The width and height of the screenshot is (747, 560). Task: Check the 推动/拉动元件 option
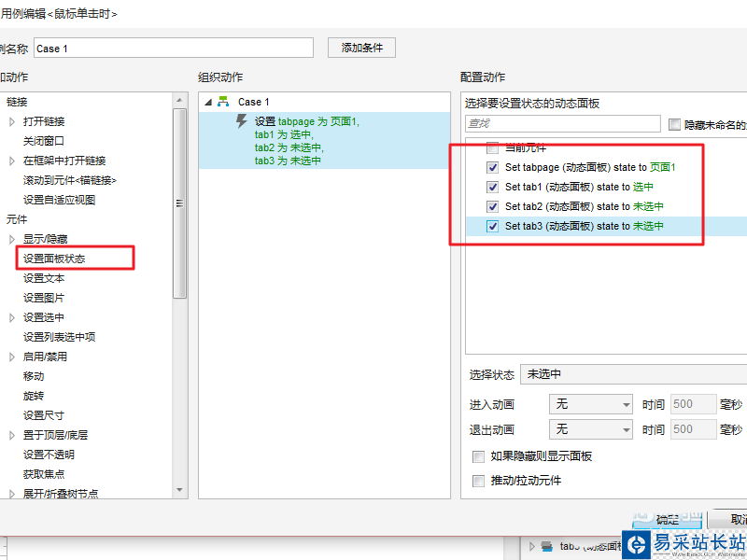tap(479, 481)
